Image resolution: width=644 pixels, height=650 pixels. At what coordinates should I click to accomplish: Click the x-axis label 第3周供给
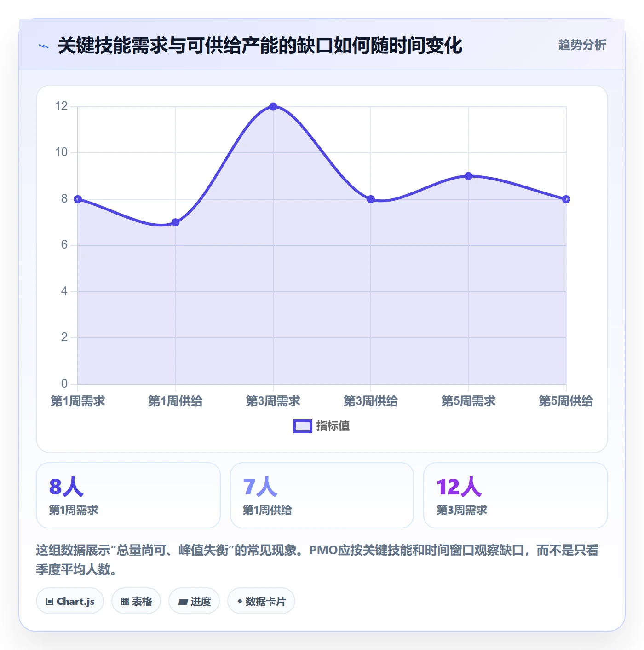coord(371,401)
